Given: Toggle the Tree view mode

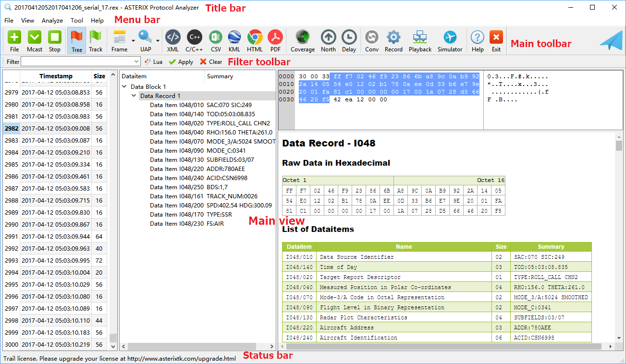Looking at the screenshot, I should tap(77, 41).
